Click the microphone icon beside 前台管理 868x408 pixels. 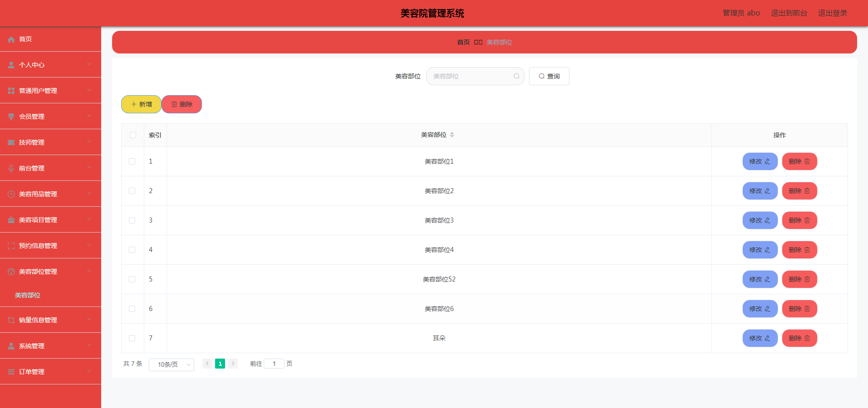pyautogui.click(x=11, y=168)
